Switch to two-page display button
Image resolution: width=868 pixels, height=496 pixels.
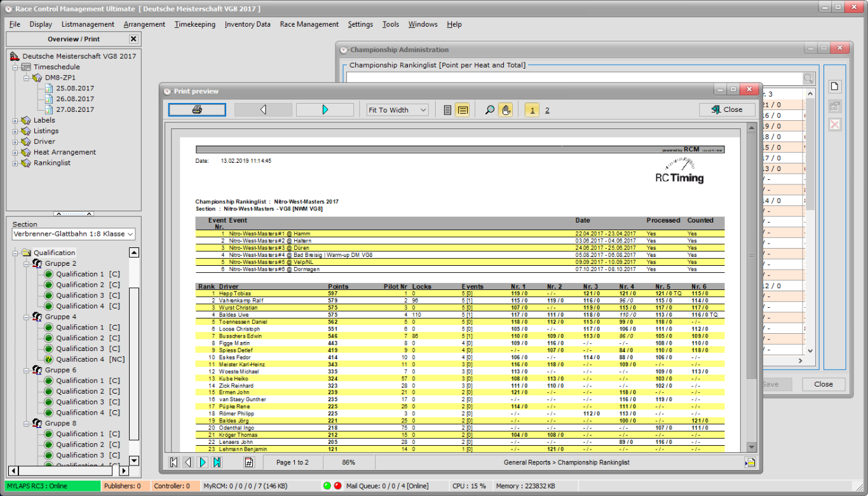[547, 111]
